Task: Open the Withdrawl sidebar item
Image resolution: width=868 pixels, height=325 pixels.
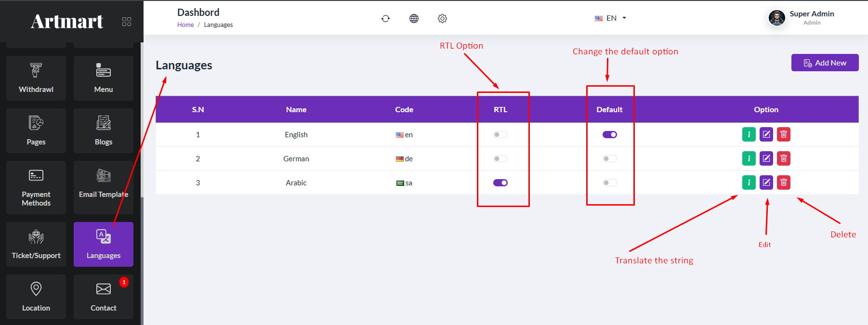Action: (x=36, y=78)
